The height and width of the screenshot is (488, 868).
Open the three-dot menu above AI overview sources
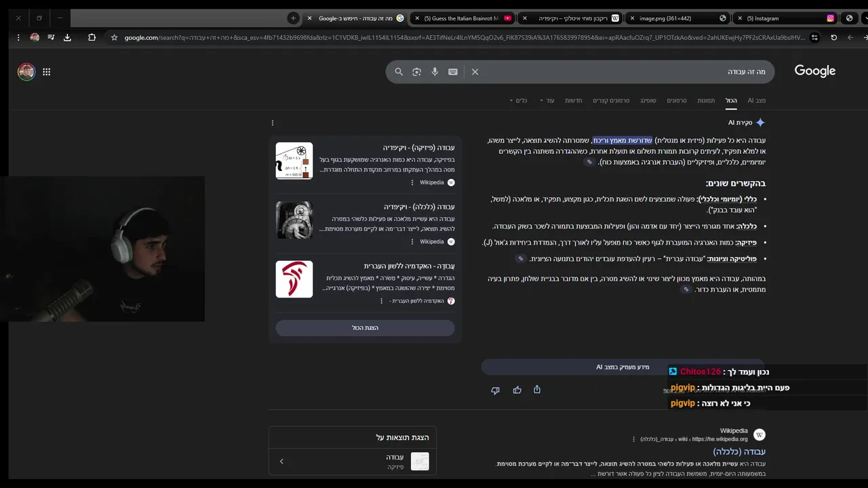click(273, 123)
